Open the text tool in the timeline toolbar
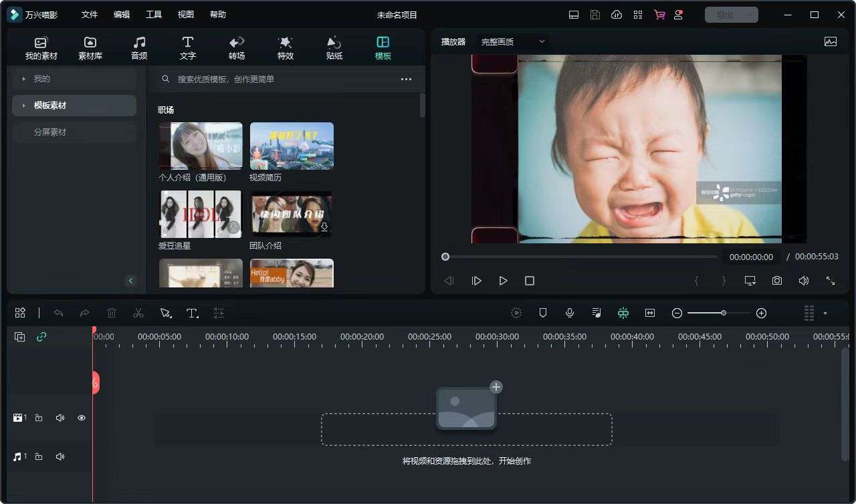Image resolution: width=856 pixels, height=504 pixels. [193, 313]
